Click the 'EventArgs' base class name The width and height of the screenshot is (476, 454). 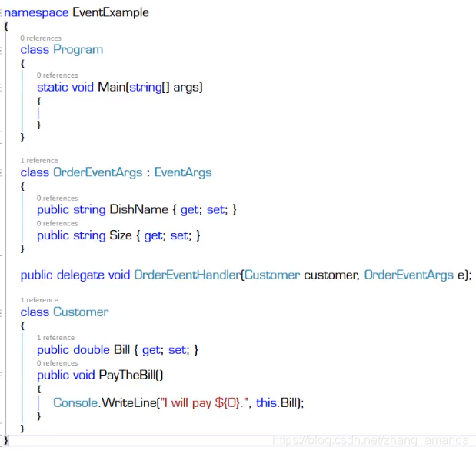tap(183, 172)
